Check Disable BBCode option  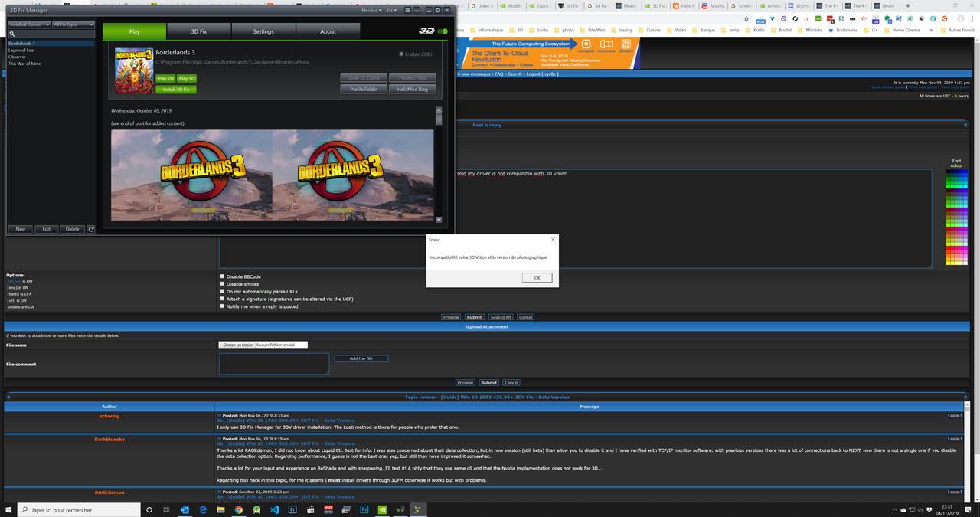[x=222, y=276]
